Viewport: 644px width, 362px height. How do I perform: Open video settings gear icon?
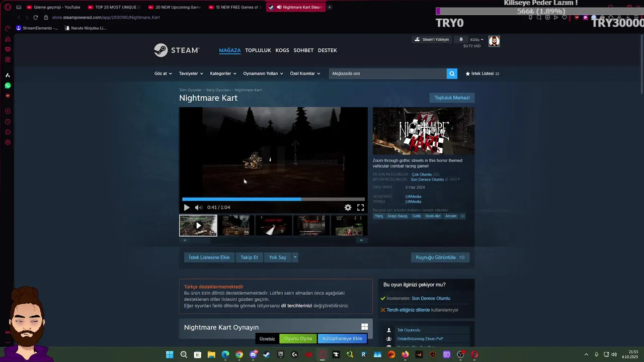pos(348,207)
